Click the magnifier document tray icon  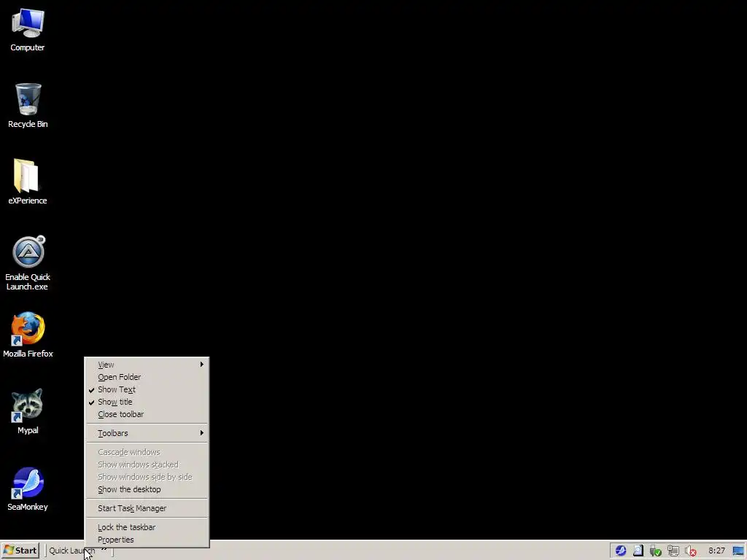[x=638, y=551]
